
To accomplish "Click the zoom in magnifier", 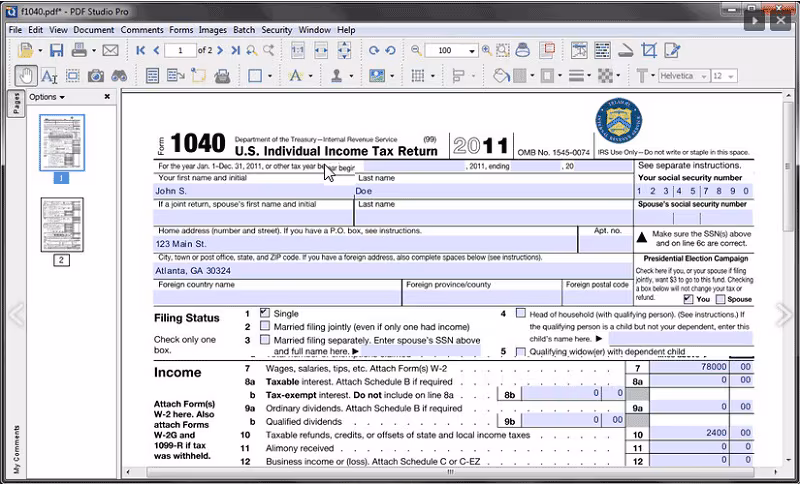I will click(x=487, y=50).
